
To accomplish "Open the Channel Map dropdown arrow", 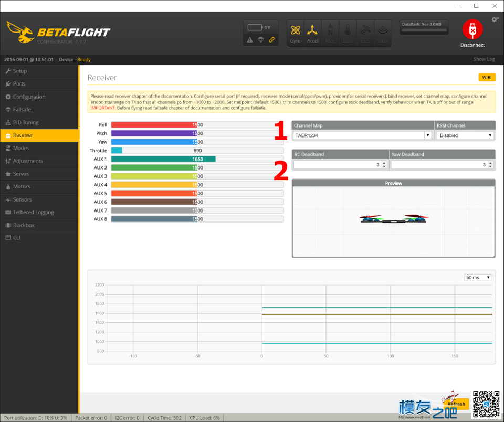I will 427,135.
